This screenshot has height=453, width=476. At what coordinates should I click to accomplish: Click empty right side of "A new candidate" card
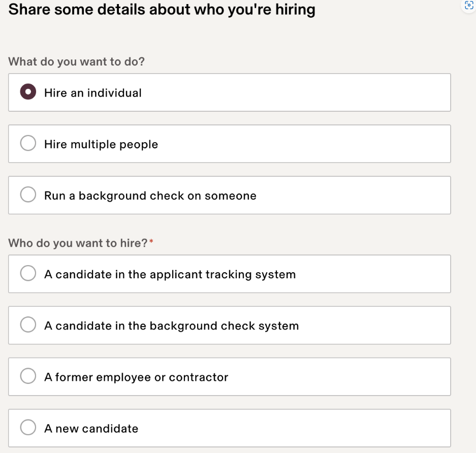pos(330,428)
